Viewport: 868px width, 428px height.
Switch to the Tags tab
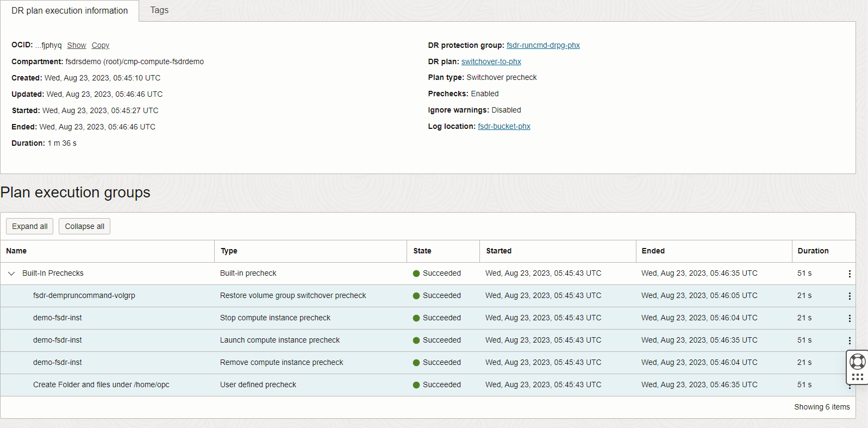[x=159, y=10]
